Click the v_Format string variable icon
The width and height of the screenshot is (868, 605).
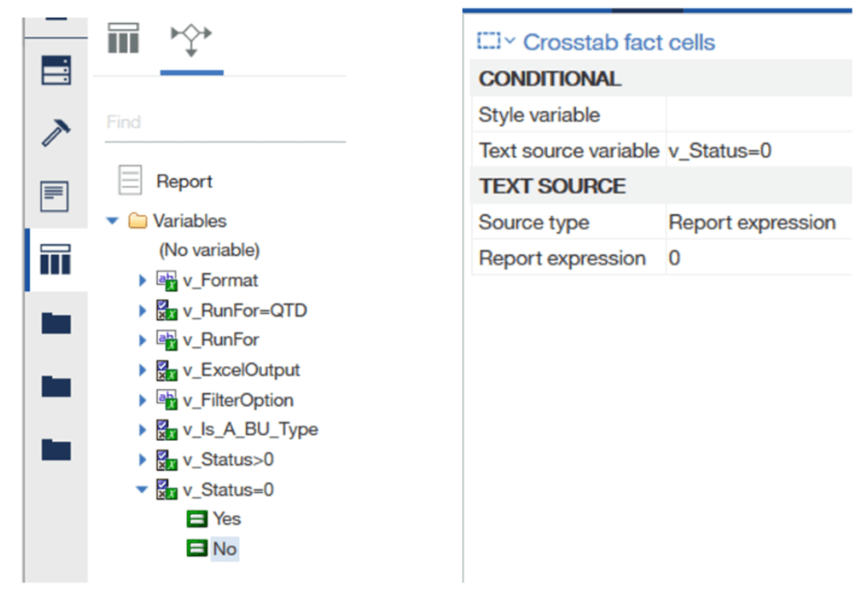(167, 280)
